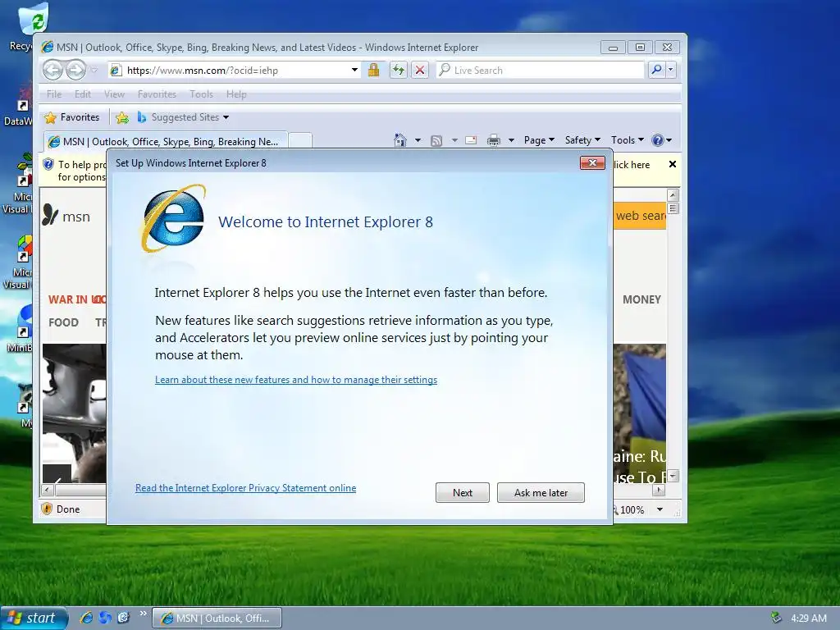Click the blue Help question icon

tap(657, 140)
